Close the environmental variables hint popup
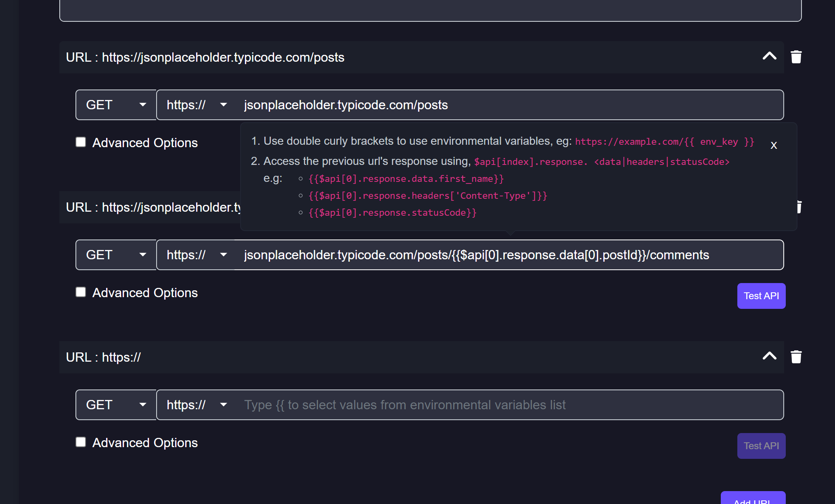The image size is (835, 504). point(774,145)
